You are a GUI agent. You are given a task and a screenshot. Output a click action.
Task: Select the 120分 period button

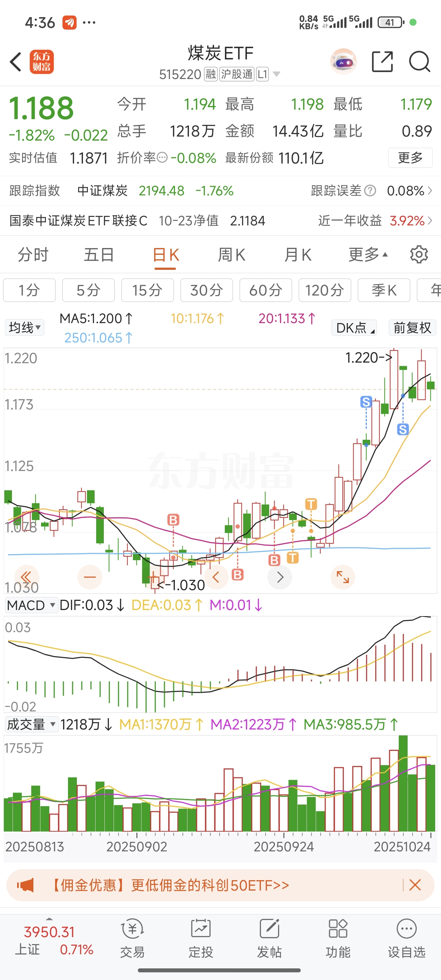[x=325, y=290]
